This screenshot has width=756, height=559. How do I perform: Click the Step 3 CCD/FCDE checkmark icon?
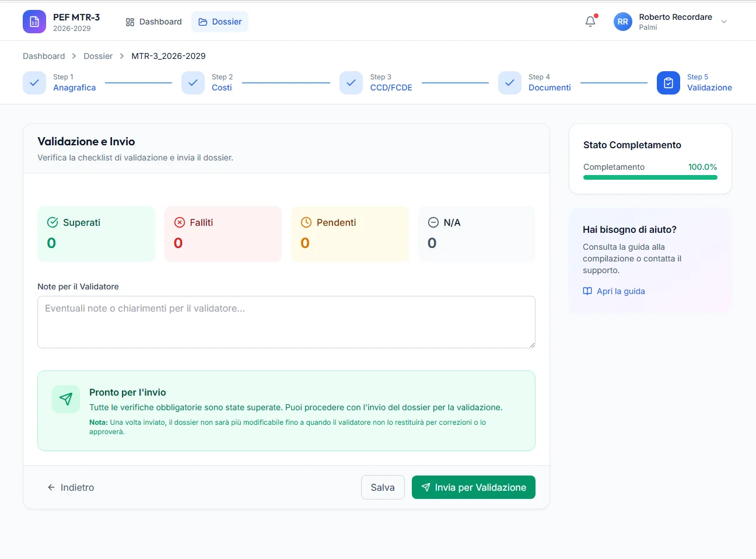click(351, 83)
